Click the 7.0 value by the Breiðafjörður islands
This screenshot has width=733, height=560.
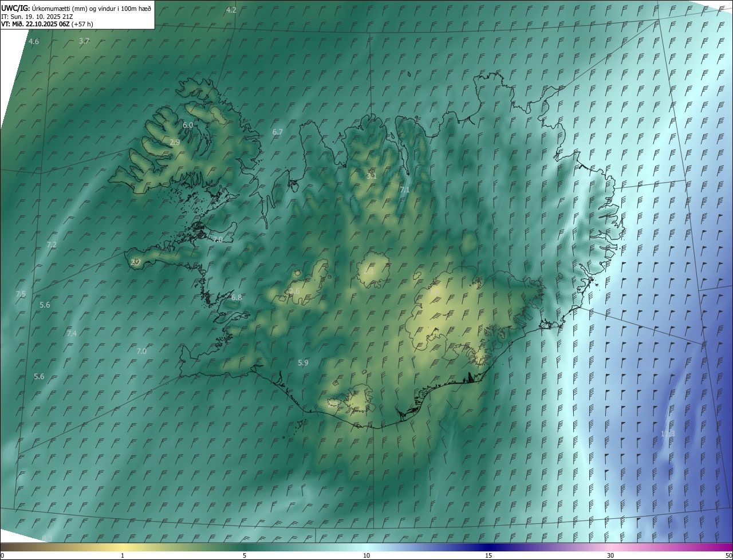(217, 239)
